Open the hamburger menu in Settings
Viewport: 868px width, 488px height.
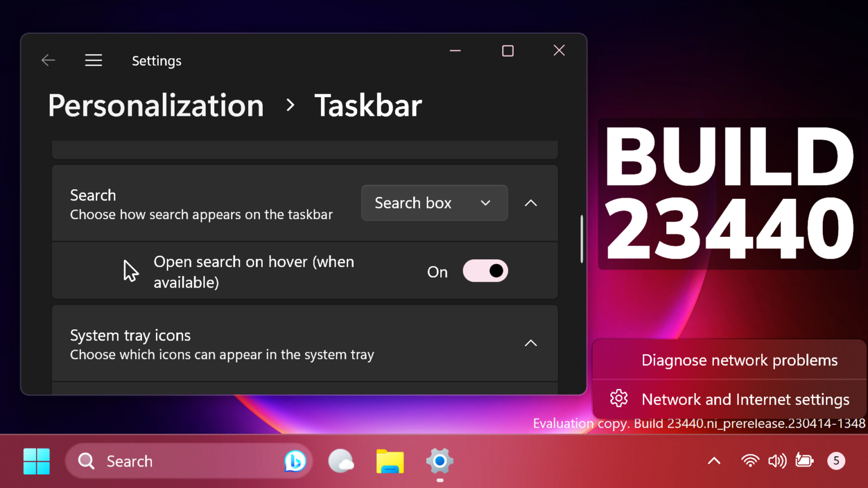93,60
